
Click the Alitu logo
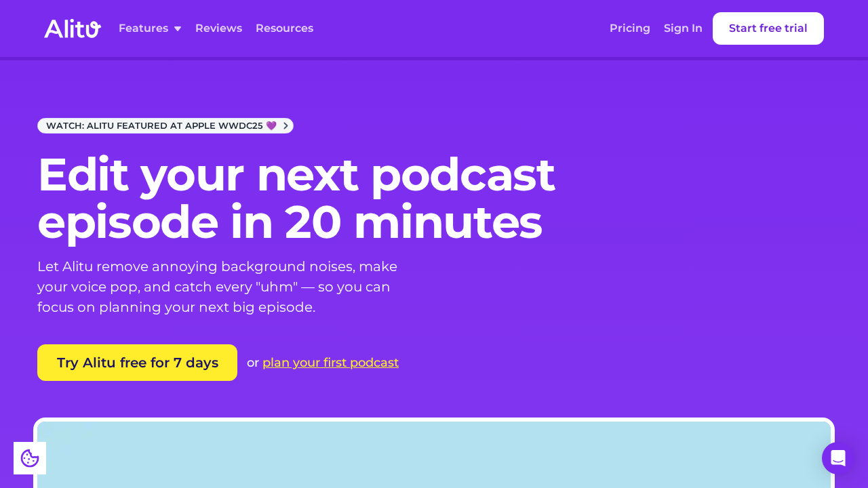click(x=73, y=28)
